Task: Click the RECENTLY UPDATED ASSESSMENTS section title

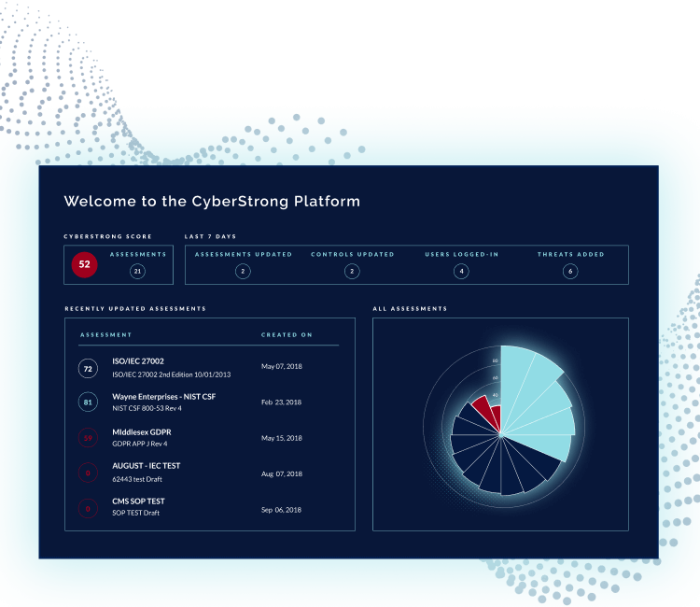Action: [x=135, y=309]
